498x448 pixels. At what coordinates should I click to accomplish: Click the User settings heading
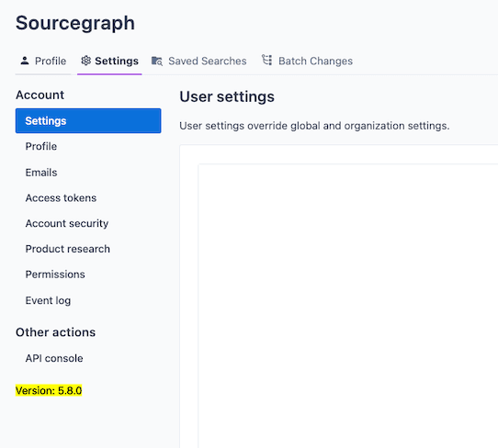tap(227, 96)
